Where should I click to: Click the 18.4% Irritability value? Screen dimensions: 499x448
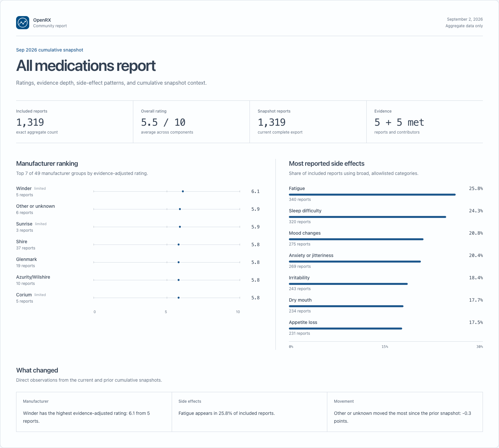click(476, 278)
